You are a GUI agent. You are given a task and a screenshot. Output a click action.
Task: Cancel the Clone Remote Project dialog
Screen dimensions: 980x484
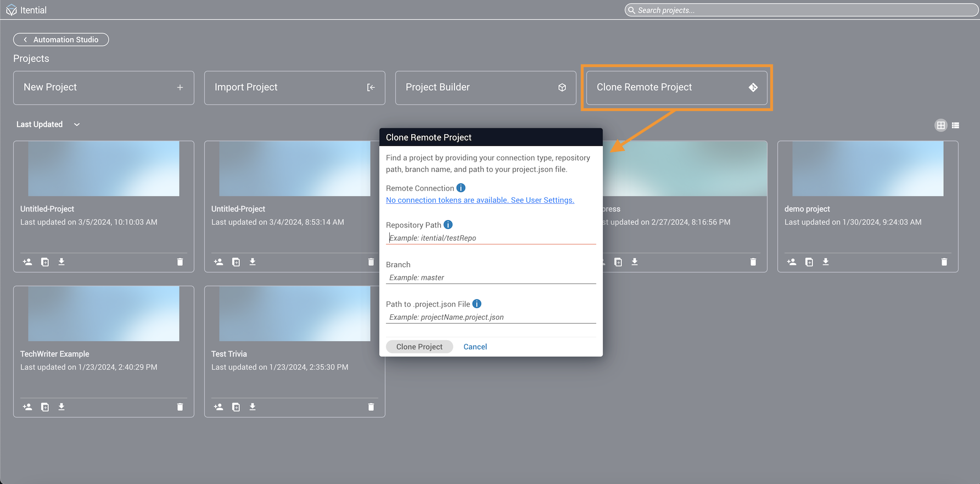coord(475,347)
